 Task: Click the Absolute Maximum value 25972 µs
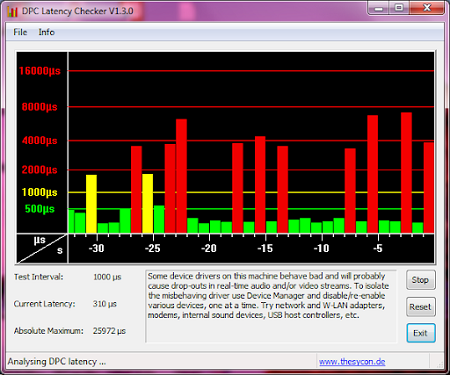tap(109, 331)
